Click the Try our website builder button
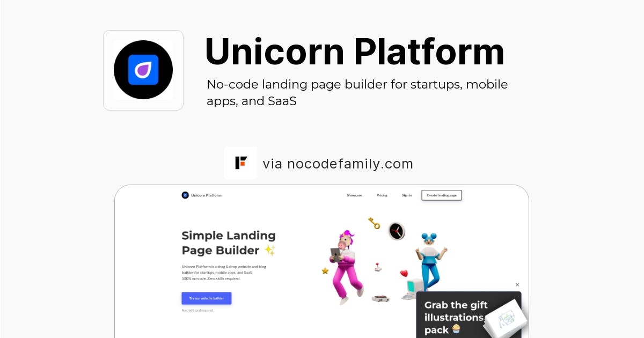Screen dimensions: 644x338 (x=207, y=298)
